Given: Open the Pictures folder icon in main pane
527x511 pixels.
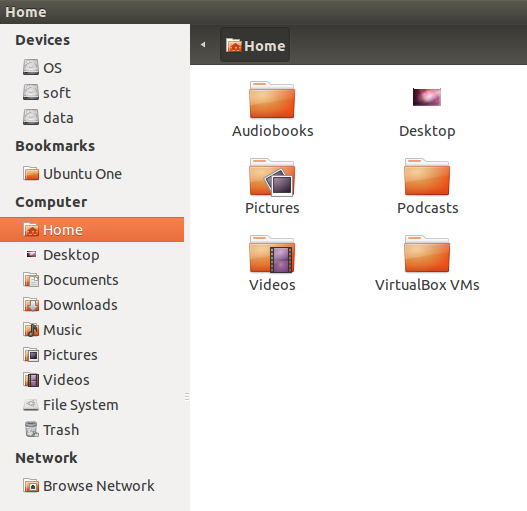Looking at the screenshot, I should 272,177.
